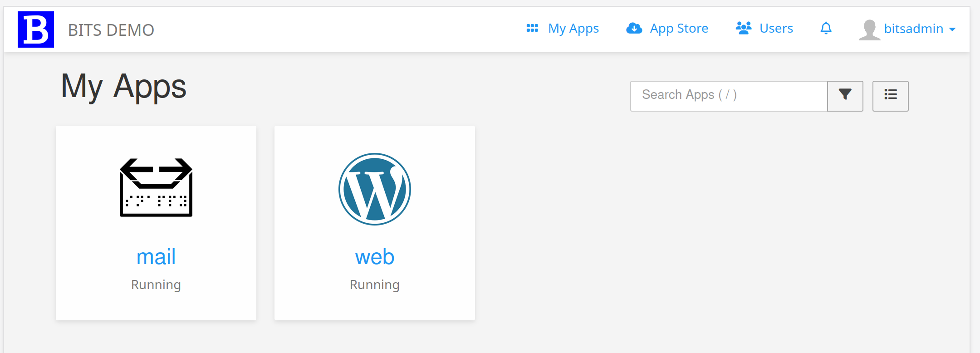Image resolution: width=980 pixels, height=353 pixels.
Task: Open notifications bell
Action: pos(826,28)
